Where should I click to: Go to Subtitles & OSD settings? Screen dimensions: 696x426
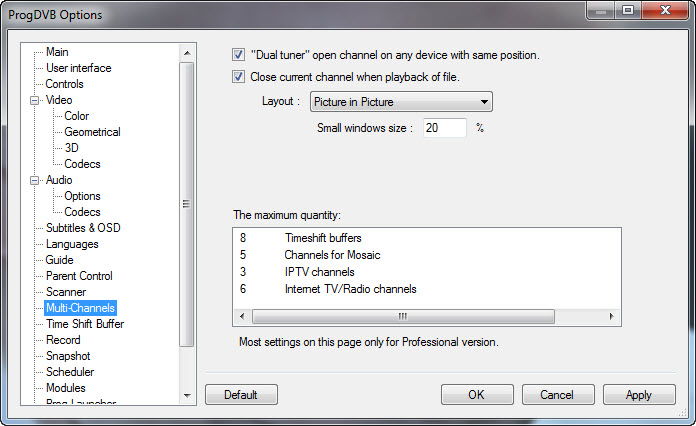click(x=83, y=228)
